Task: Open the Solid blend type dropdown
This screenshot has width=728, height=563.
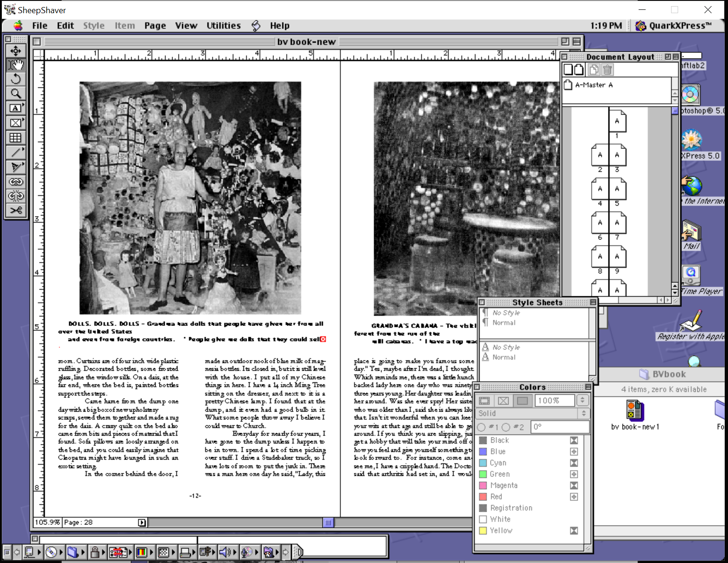Action: click(x=533, y=413)
